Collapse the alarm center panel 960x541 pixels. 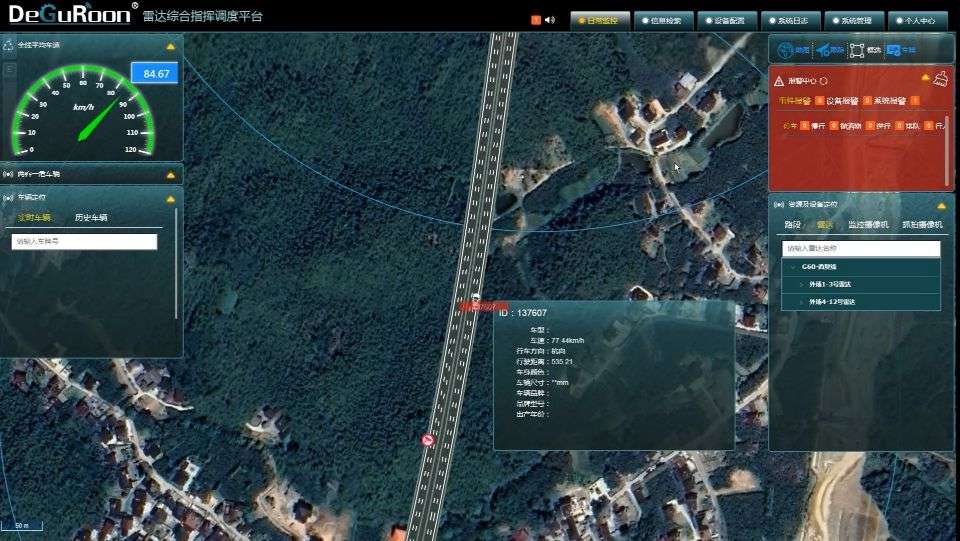[x=925, y=78]
